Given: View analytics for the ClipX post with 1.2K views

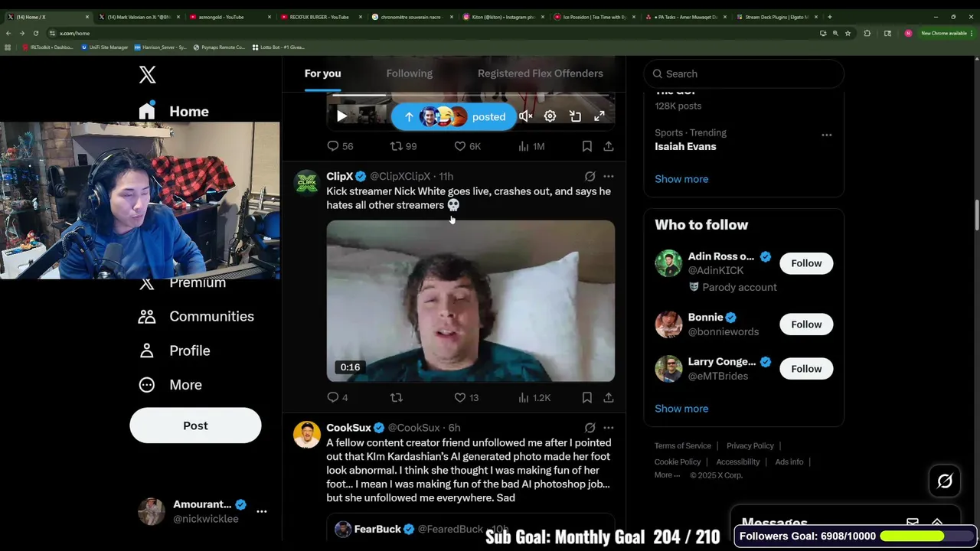Looking at the screenshot, I should (534, 398).
